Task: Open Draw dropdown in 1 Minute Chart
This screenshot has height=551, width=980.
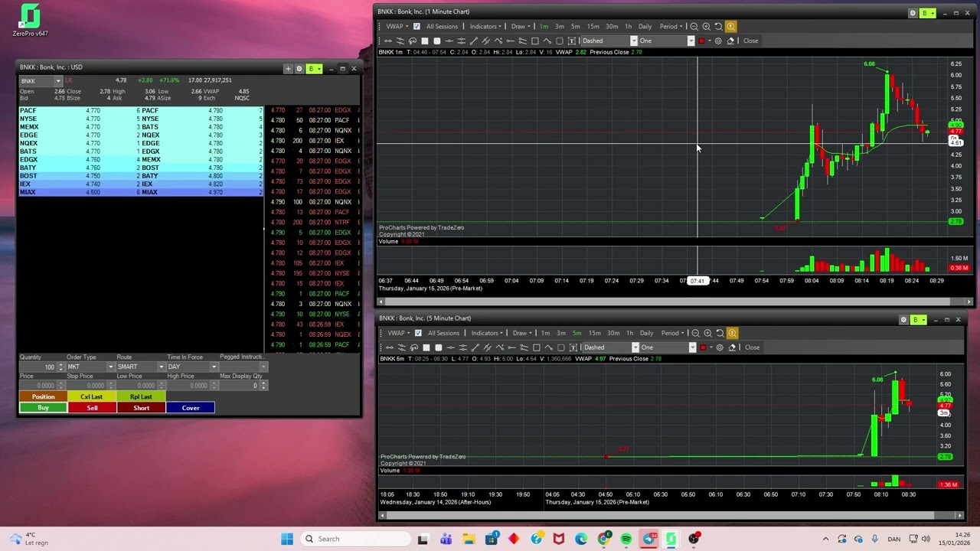Action: [x=521, y=27]
